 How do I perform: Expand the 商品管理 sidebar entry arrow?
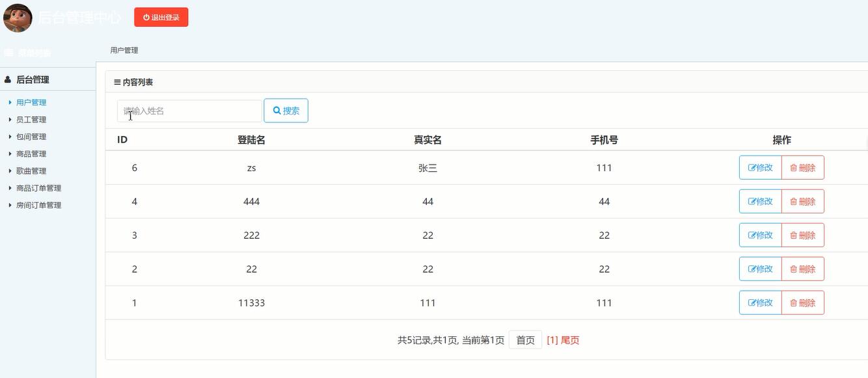[x=9, y=154]
